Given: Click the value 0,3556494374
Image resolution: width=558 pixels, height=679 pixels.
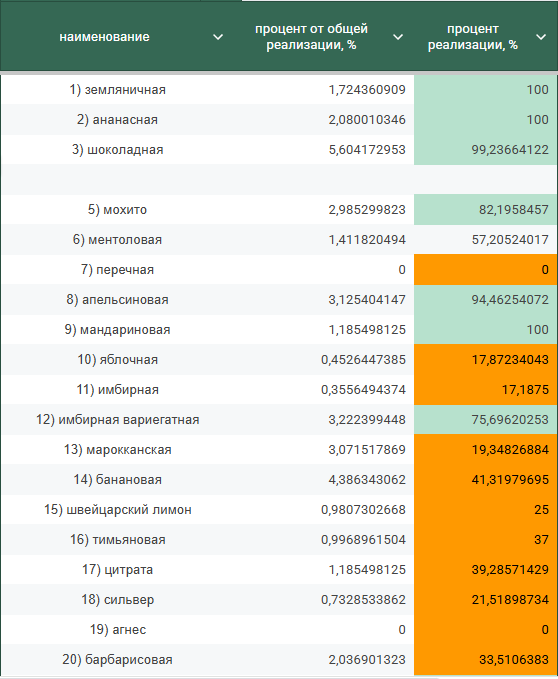Looking at the screenshot, I should click(x=363, y=390).
